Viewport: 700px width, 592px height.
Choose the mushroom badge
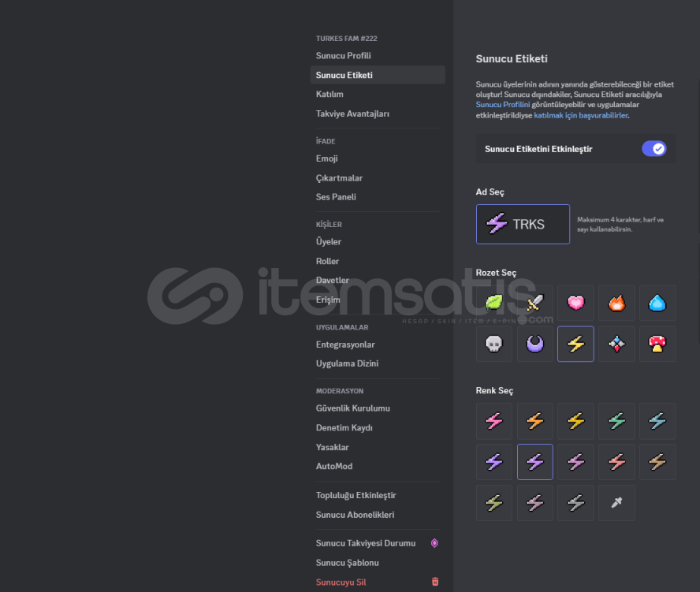tap(657, 344)
